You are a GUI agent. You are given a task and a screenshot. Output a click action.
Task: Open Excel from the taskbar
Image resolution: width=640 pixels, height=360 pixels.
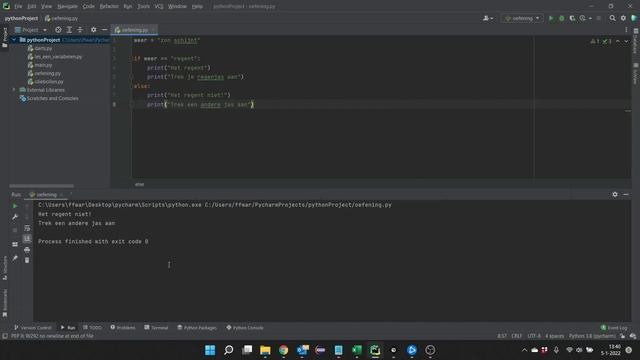(357, 350)
